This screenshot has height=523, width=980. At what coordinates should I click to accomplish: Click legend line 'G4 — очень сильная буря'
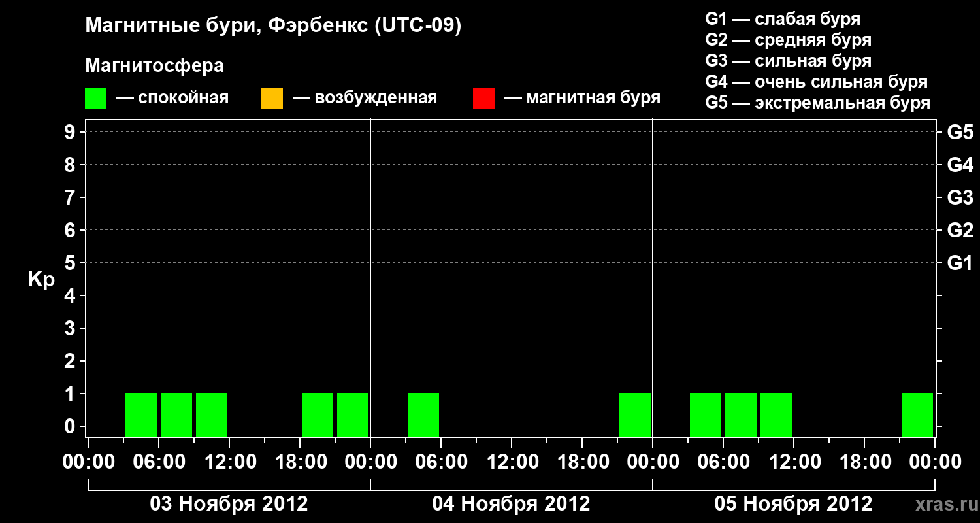tap(817, 82)
